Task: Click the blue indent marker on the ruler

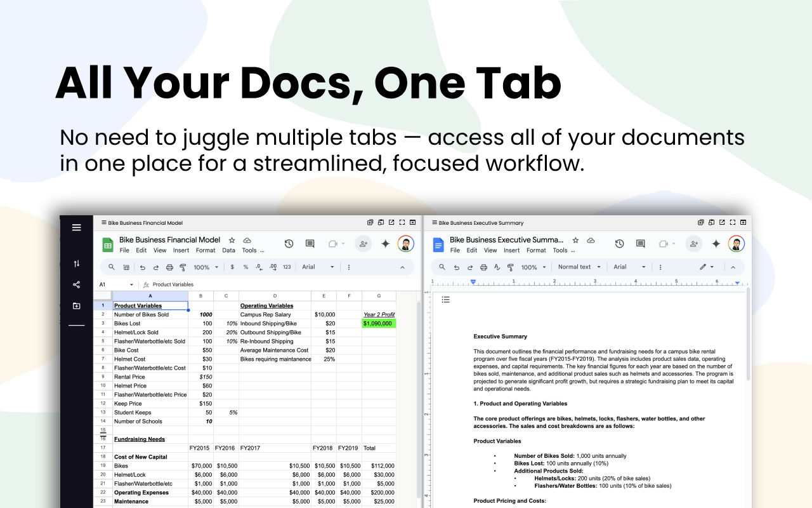Action: coord(473,282)
